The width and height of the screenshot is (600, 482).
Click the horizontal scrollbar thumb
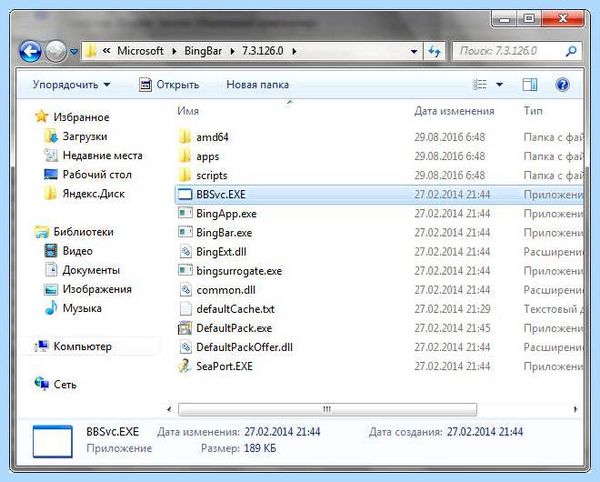328,409
